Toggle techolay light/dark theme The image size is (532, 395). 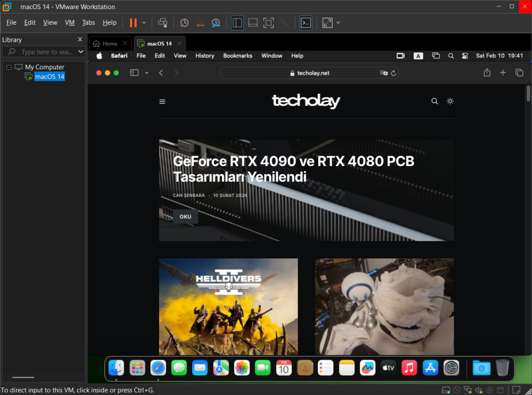click(450, 101)
